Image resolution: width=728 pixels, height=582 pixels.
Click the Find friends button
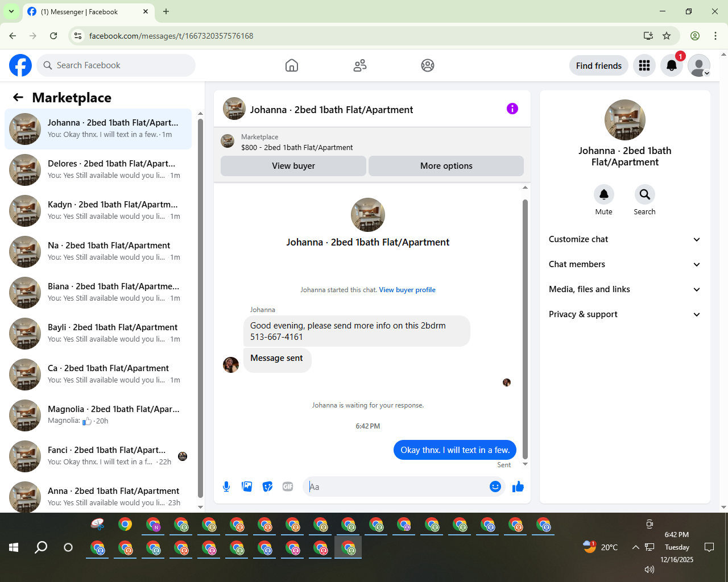[599, 65]
